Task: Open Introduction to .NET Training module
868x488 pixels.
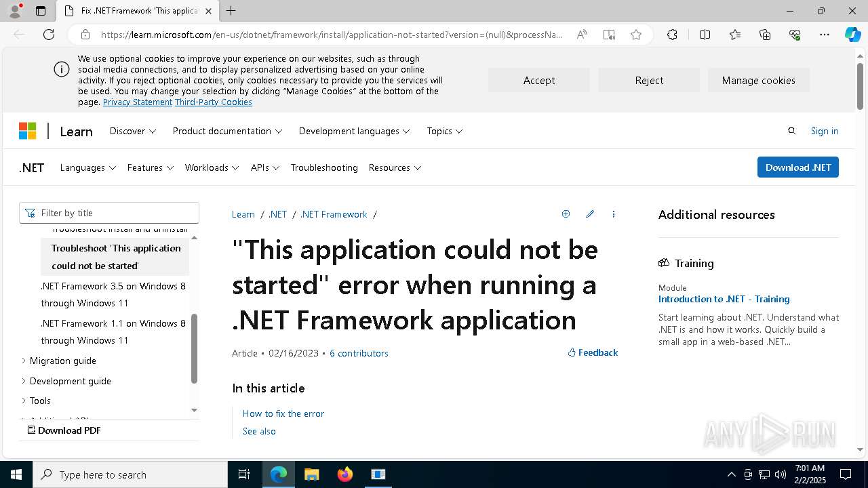Action: [724, 299]
